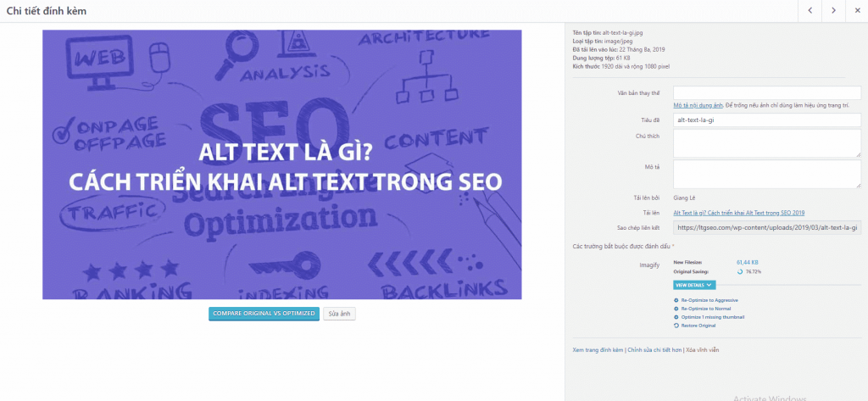Click the Original Saving percentage circle icon
This screenshot has height=401, width=868.
[740, 272]
